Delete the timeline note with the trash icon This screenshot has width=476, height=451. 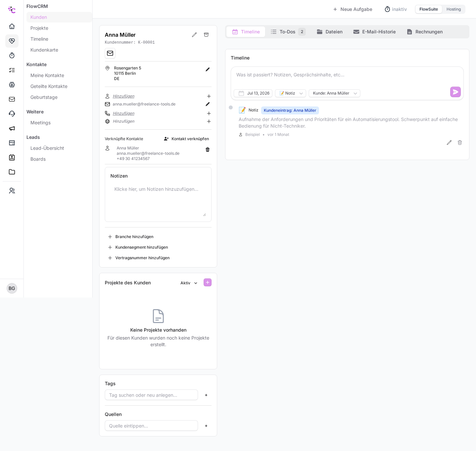click(460, 143)
